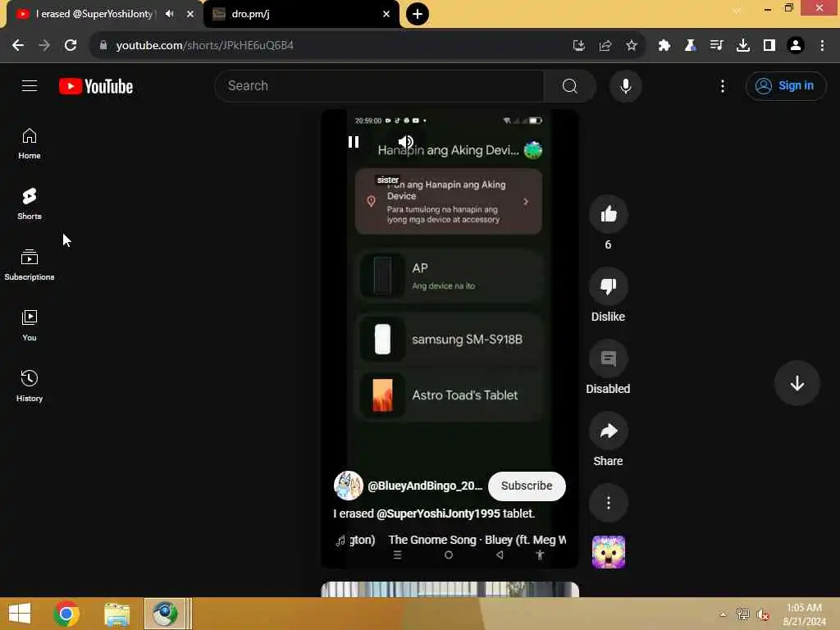Open the Short's more actions menu
Image resolution: width=840 pixels, height=630 pixels.
pos(608,503)
